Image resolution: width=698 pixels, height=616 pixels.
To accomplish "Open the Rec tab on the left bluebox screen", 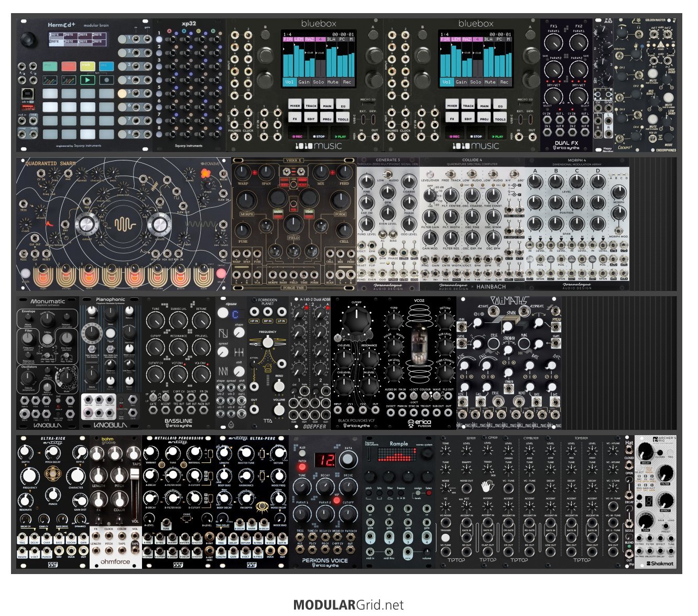I will pos(347,82).
